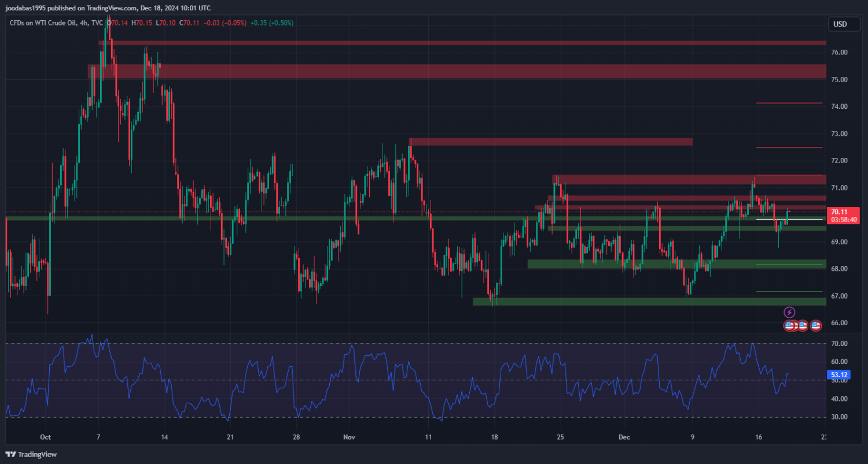The height and width of the screenshot is (464, 868).
Task: Click the 'CFDs on WTI Crude Oil, 4h, TVC' title
Action: [57, 23]
